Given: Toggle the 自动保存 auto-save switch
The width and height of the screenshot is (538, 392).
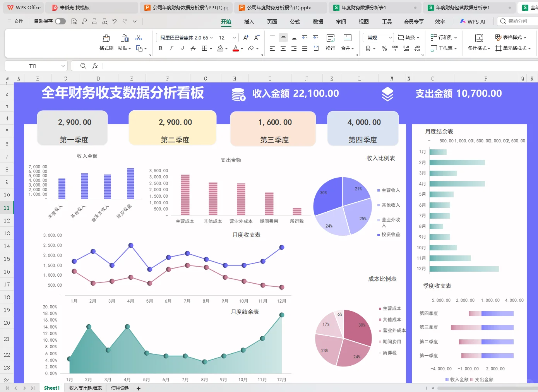Looking at the screenshot, I should [x=60, y=21].
